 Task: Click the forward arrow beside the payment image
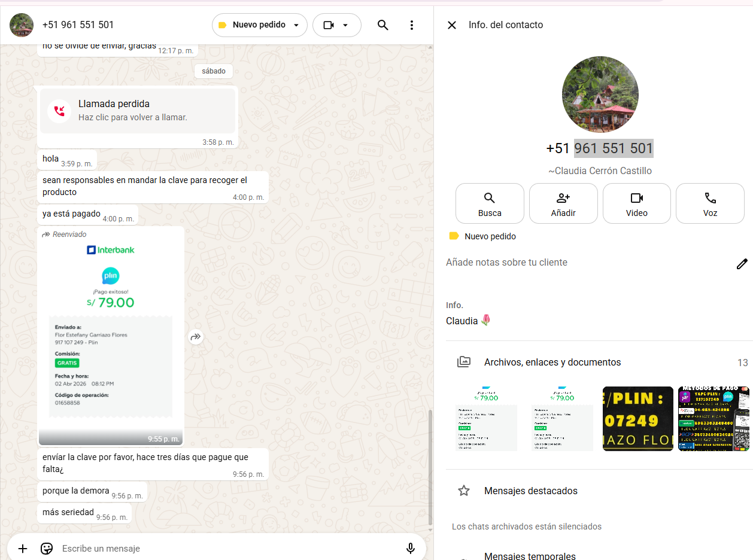click(196, 337)
